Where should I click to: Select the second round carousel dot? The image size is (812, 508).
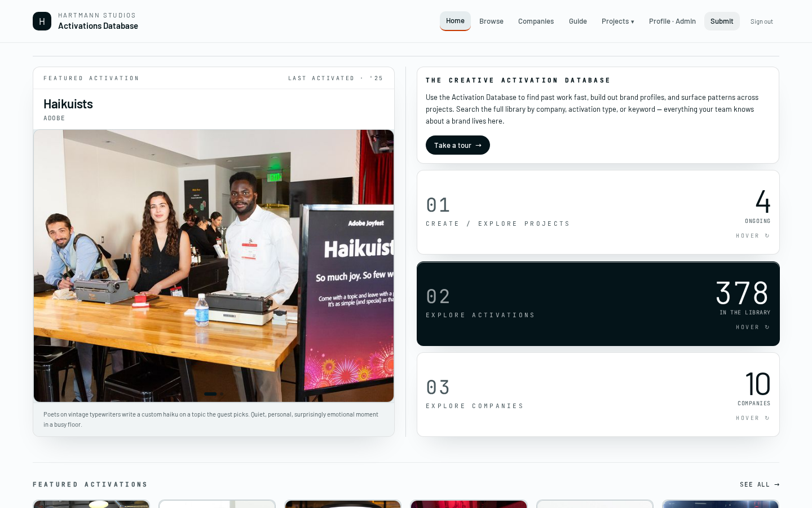tap(222, 394)
